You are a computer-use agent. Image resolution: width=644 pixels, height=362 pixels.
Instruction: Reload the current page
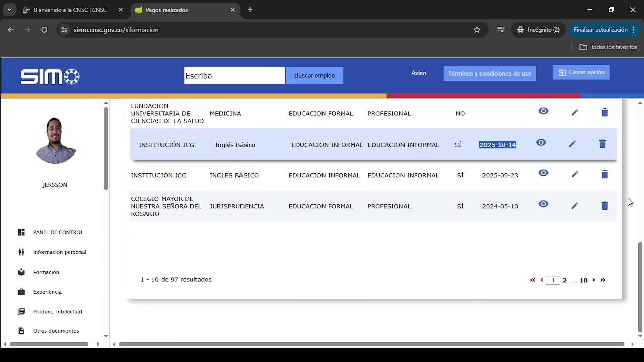(44, 30)
